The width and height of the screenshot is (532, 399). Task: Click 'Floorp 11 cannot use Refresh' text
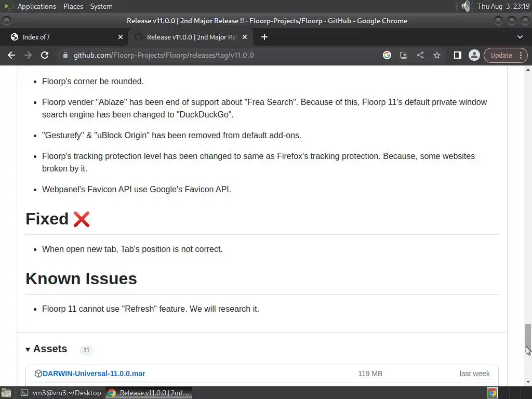pos(151,309)
